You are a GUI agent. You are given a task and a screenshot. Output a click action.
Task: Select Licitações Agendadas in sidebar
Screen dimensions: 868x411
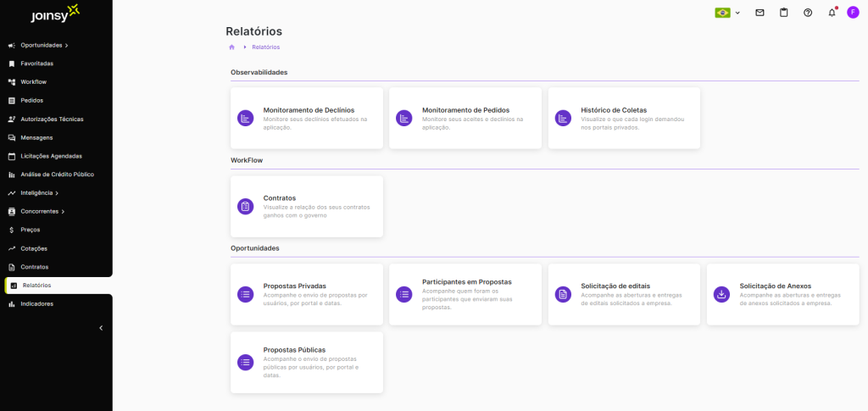[x=51, y=156]
